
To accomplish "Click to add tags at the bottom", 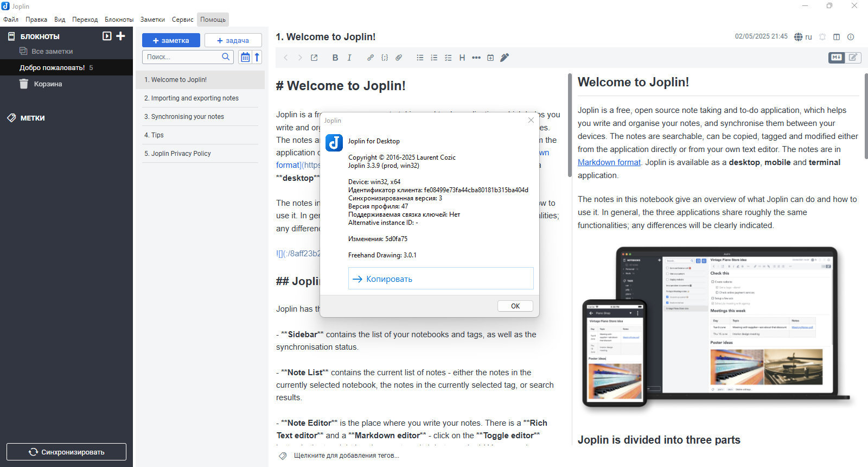I will (346, 456).
